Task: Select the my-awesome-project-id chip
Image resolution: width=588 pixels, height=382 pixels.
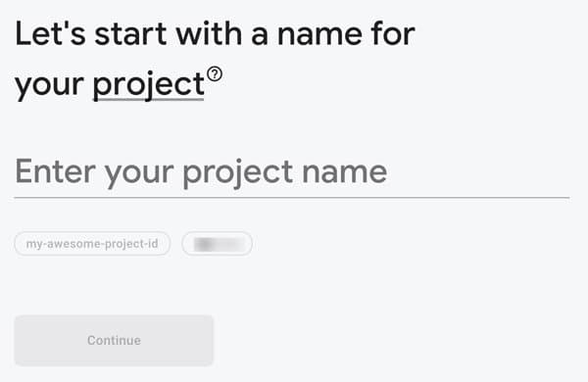Action: pyautogui.click(x=92, y=244)
